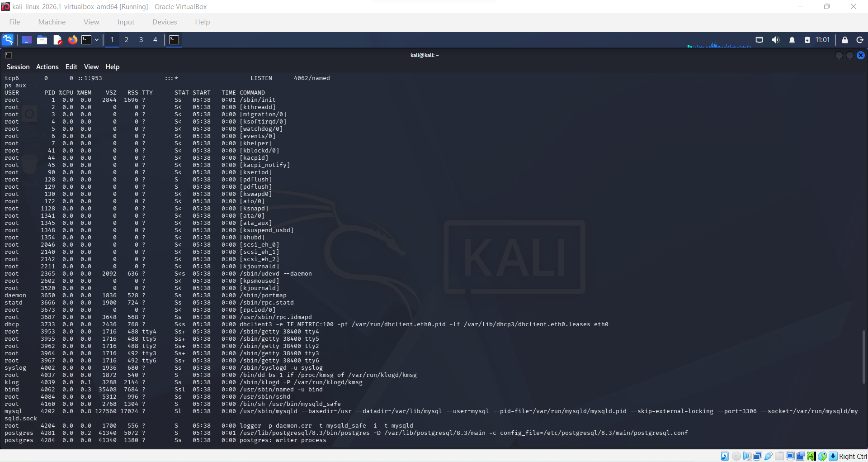The image size is (868, 462).
Task: Click the '/usr/sbin/rpc.idmapd' process text
Action: (276, 317)
